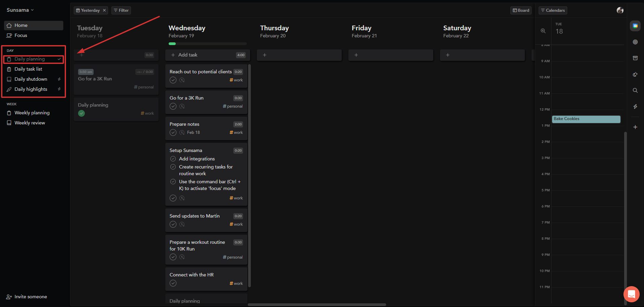The width and height of the screenshot is (644, 307).
Task: Open #work channel on 'Reach out to potential clients'
Action: pos(236,80)
